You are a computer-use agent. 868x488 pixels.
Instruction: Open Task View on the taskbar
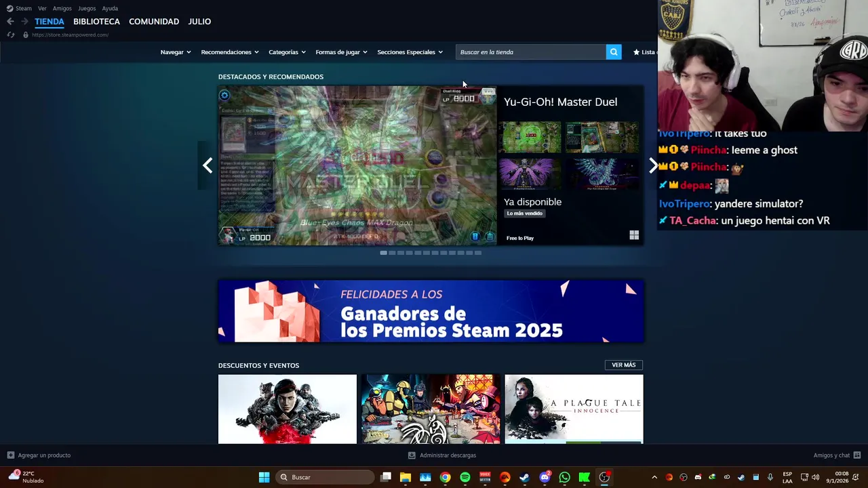pyautogui.click(x=386, y=477)
